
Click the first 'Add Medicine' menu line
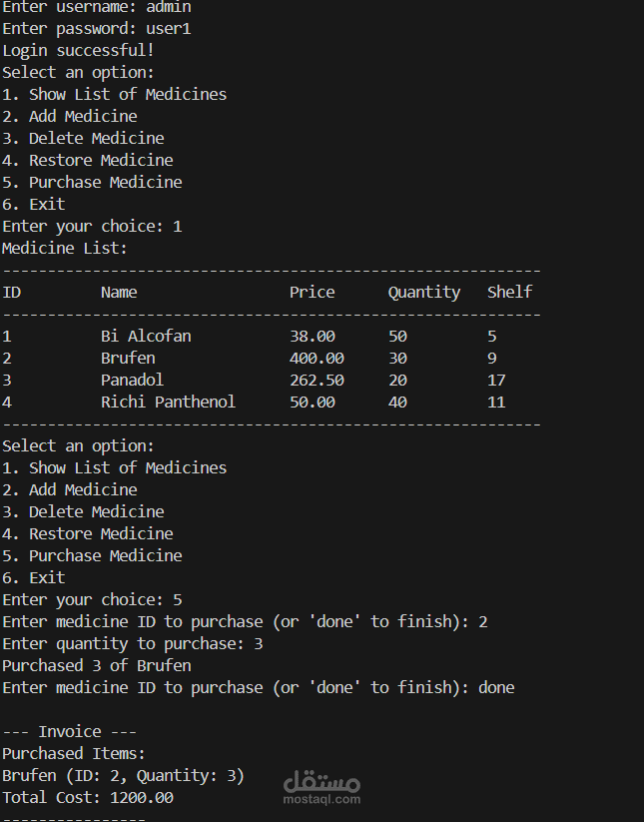click(x=70, y=117)
